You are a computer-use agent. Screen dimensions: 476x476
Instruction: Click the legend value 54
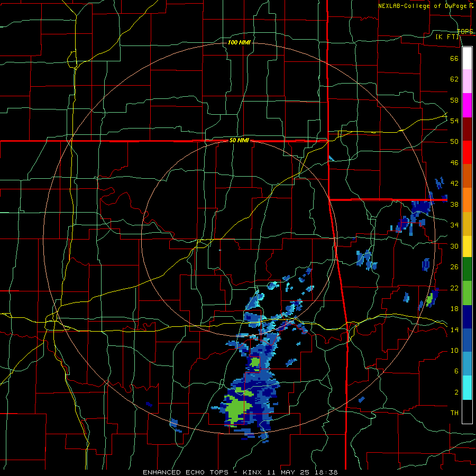[x=454, y=121]
